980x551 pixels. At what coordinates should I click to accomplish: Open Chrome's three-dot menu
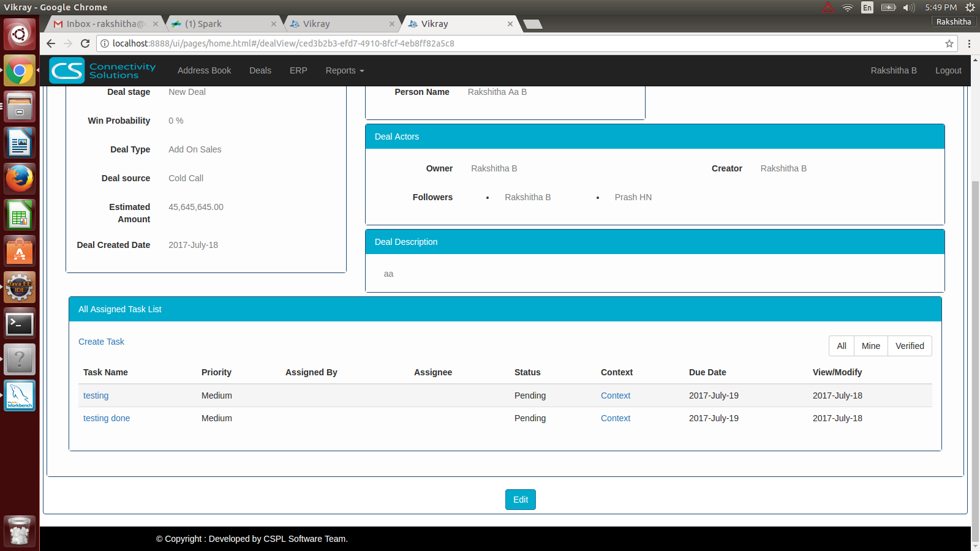[969, 43]
